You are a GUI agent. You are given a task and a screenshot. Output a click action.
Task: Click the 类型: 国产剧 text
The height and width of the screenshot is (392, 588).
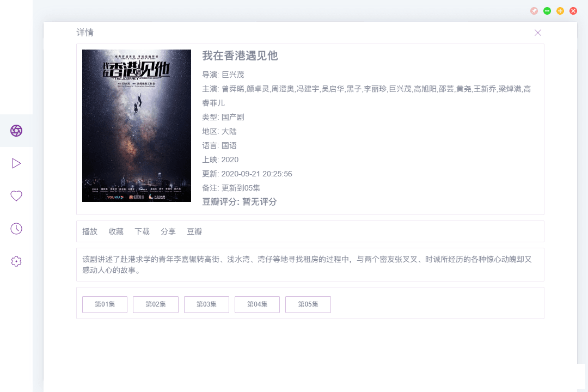223,117
